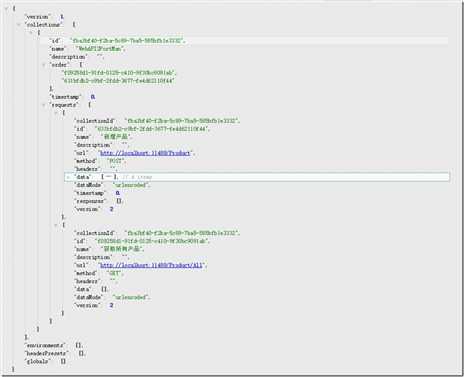This screenshot has width=464, height=377.
Task: Click the "responses" key in first request
Action: click(90, 201)
